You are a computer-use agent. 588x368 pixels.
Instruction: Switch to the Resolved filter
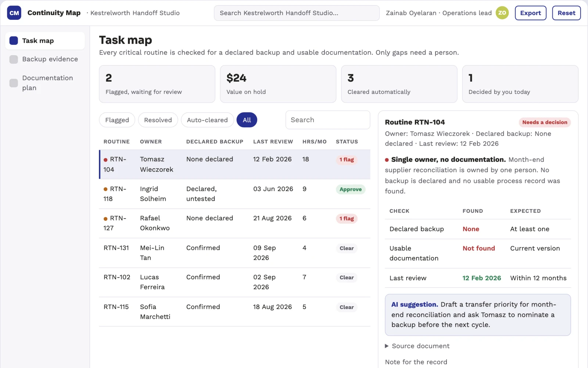[x=158, y=120]
